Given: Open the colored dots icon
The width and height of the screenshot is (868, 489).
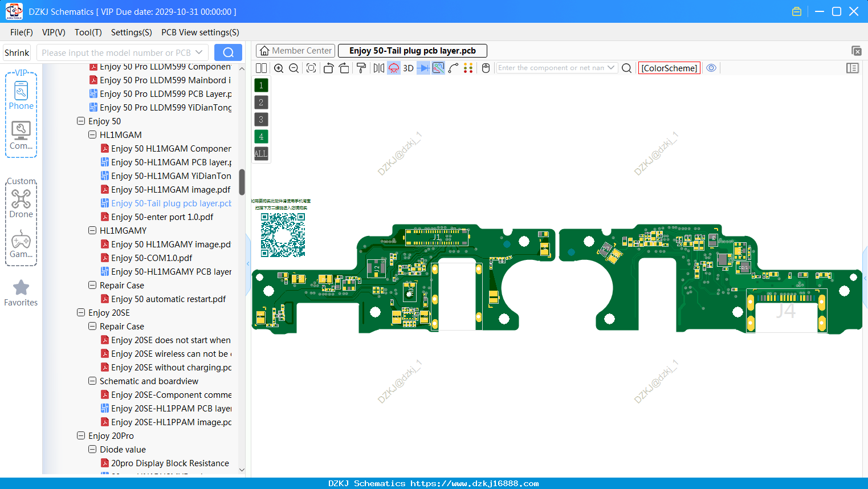Looking at the screenshot, I should [468, 68].
